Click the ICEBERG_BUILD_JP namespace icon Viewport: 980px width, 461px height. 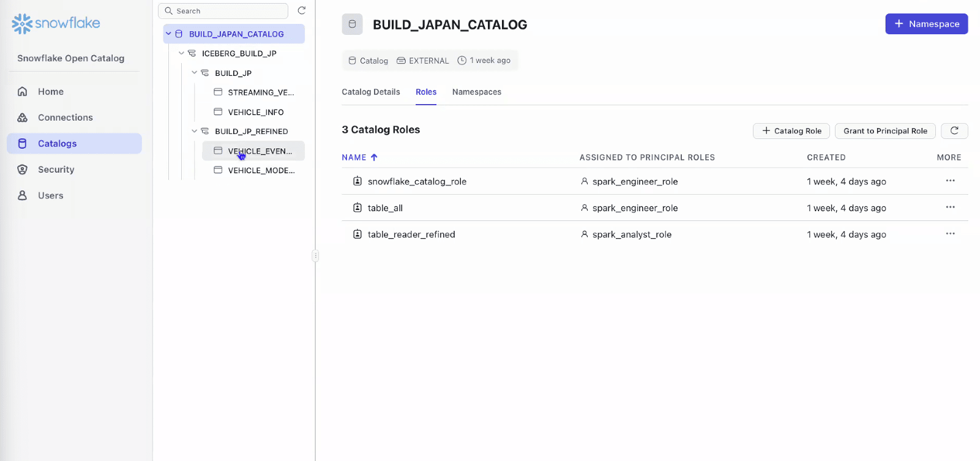point(192,53)
